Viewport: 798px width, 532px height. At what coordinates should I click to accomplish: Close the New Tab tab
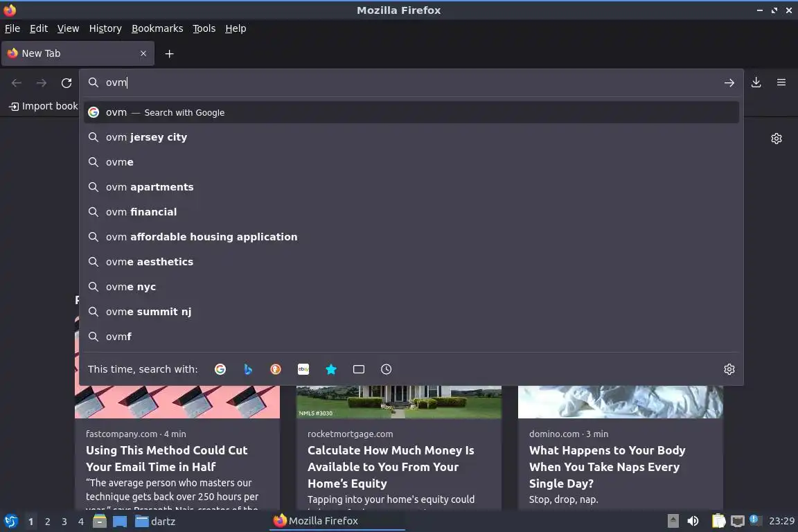[143, 53]
